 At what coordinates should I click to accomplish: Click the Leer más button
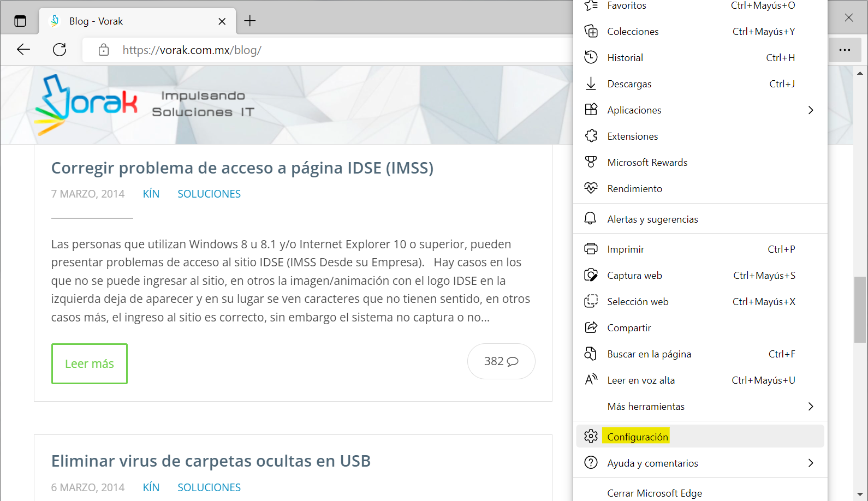(x=90, y=363)
